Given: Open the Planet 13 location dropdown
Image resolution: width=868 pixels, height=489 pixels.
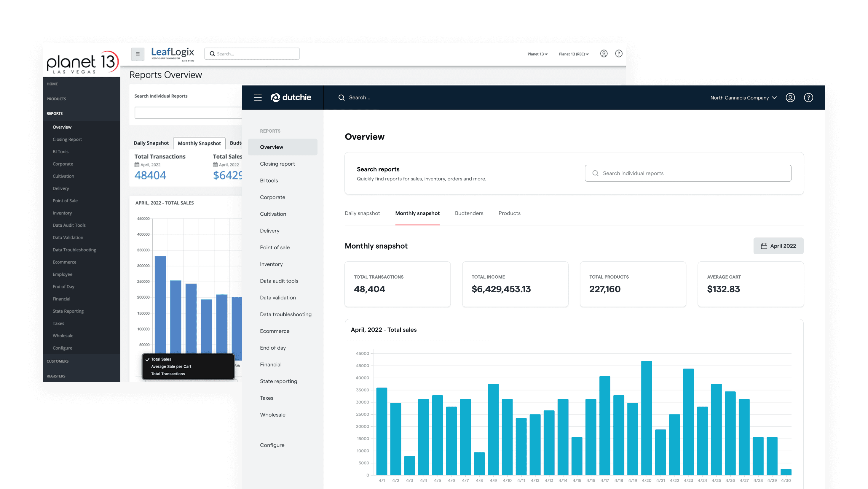Looking at the screenshot, I should [x=537, y=54].
